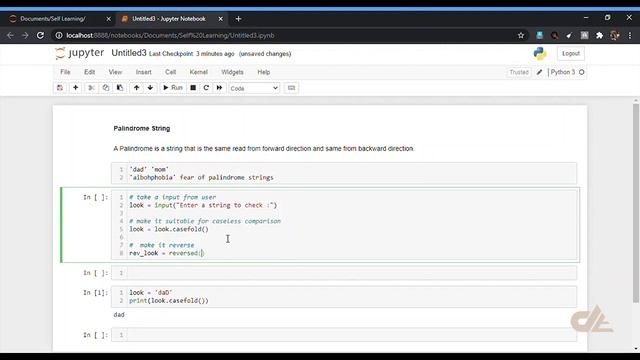
Task: Paste cells below icon
Action: 120,88
